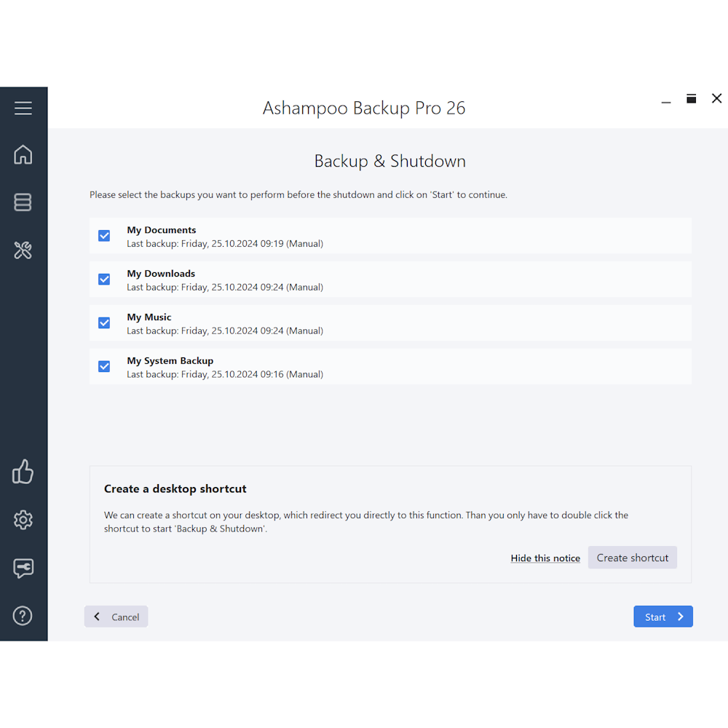The width and height of the screenshot is (728, 728).
Task: Click Cancel to go back
Action: coord(116,617)
